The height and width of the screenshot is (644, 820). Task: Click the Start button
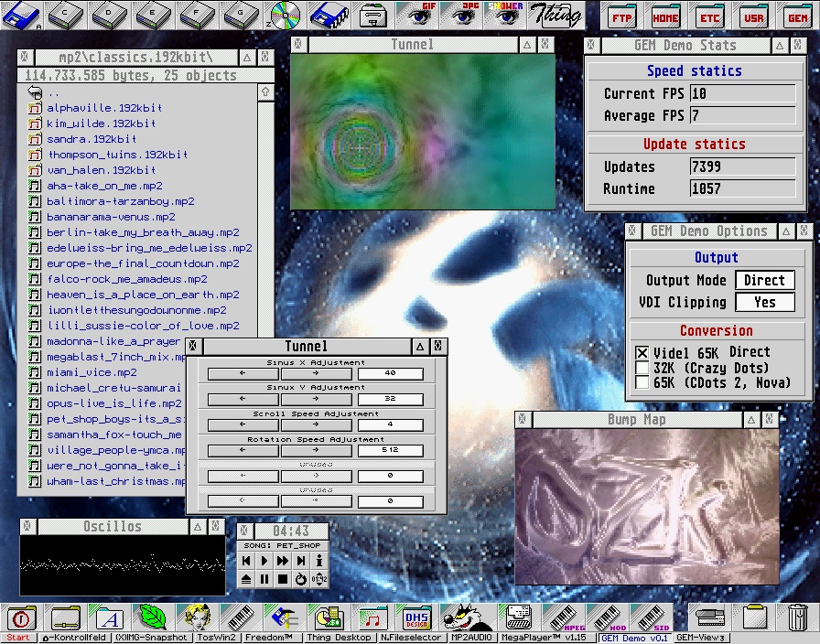pyautogui.click(x=18, y=638)
